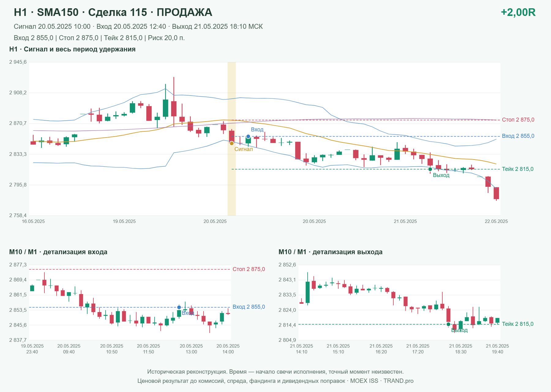The image size is (551, 392).
Task: Click the 2 852,6 axis label in exit chart
Action: [287, 265]
